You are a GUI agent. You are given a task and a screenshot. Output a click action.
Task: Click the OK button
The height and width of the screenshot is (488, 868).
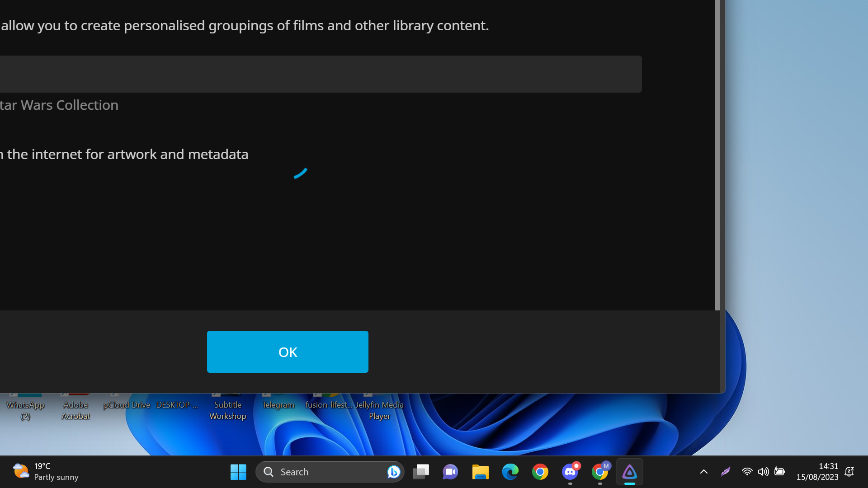288,352
